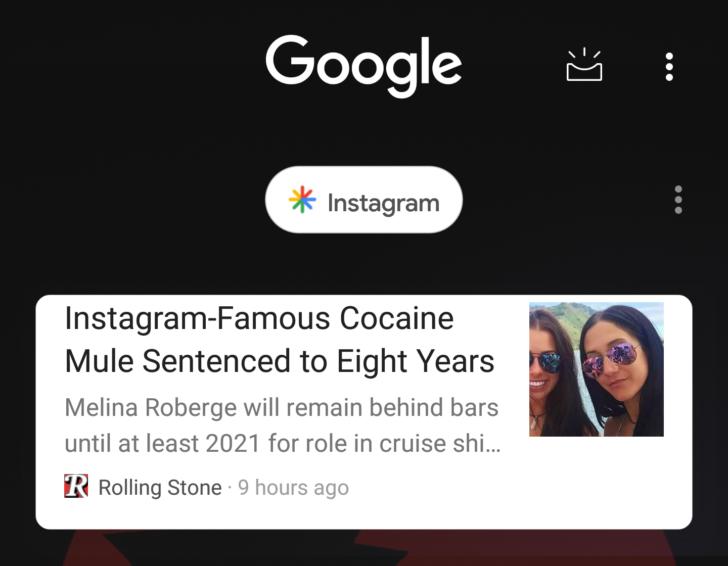Click headline line "Mule Sentenced to Eight Years"
The width and height of the screenshot is (728, 566).
280,361
